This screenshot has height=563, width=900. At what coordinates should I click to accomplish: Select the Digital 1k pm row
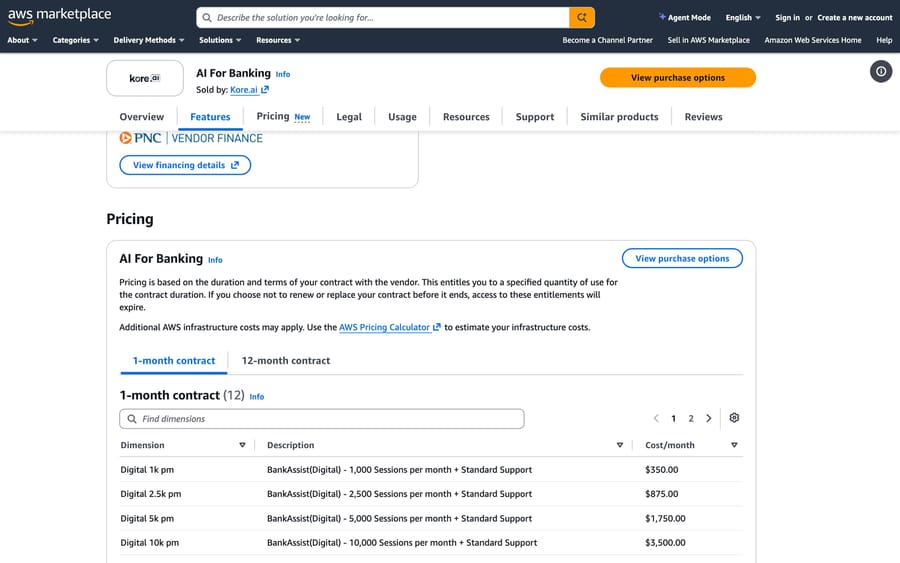(431, 469)
